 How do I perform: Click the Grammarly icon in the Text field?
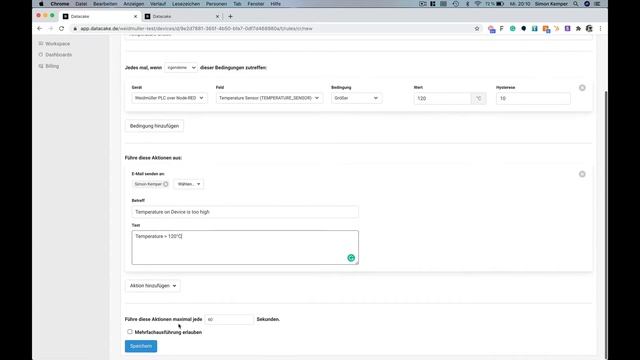tap(351, 258)
